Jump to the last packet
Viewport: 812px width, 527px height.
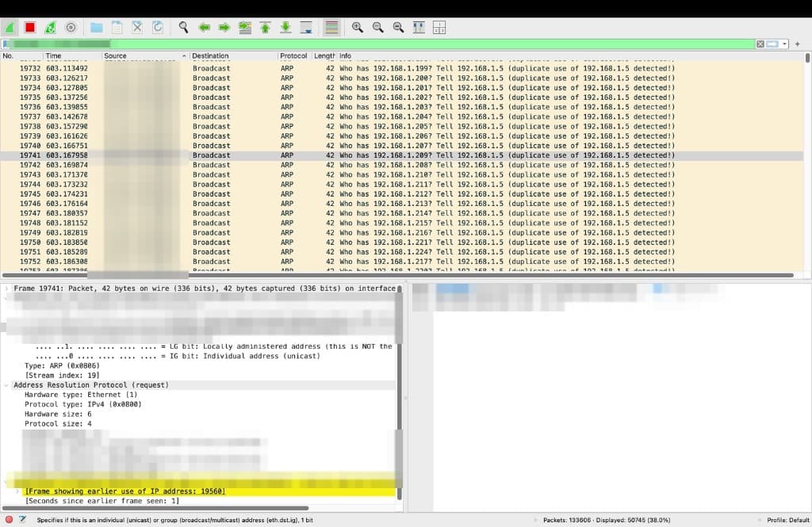pos(285,28)
